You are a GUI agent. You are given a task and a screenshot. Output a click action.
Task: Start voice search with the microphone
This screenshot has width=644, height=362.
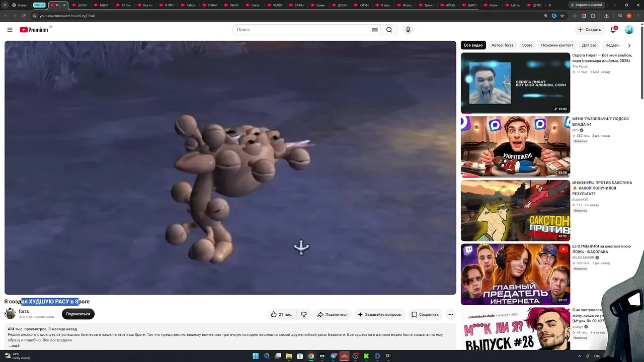click(408, 30)
